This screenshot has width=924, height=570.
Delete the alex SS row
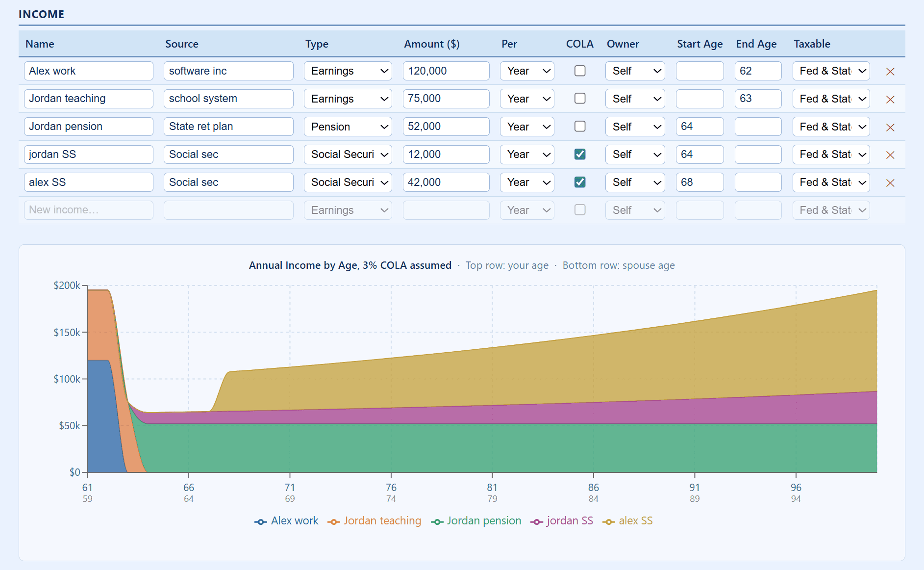click(x=890, y=182)
